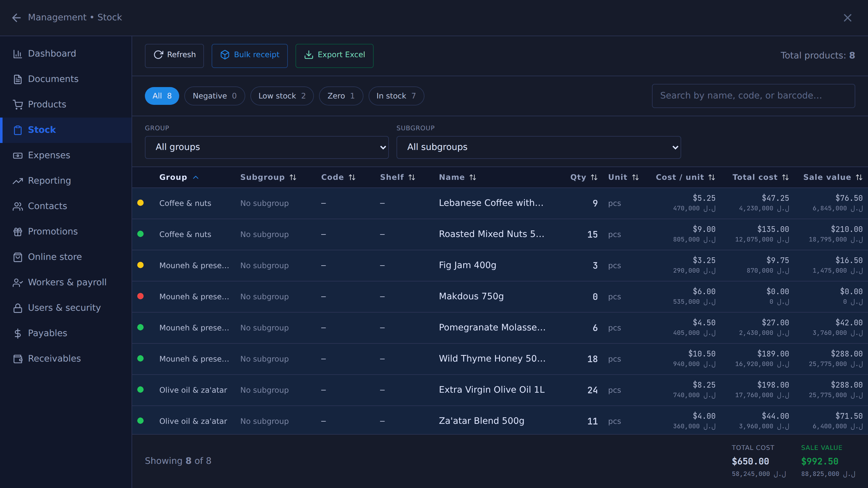Viewport: 868px width, 488px height.
Task: Filter to Zero stock items
Action: coord(341,96)
